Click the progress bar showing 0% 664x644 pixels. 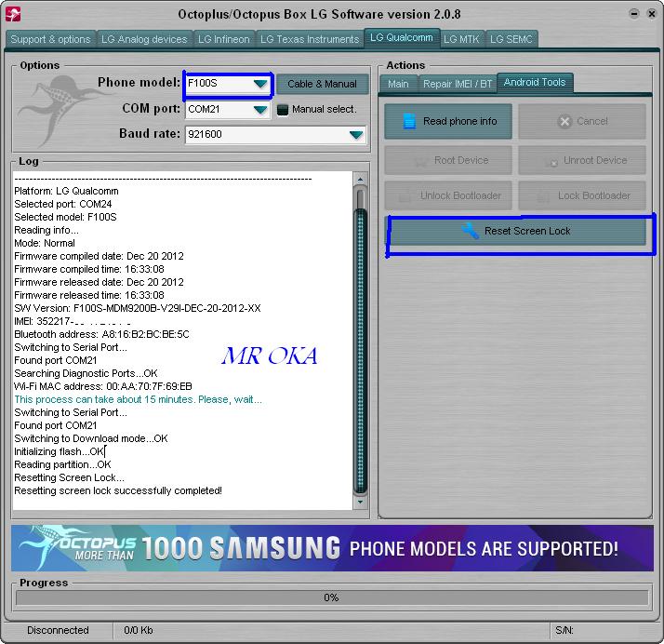click(x=332, y=597)
